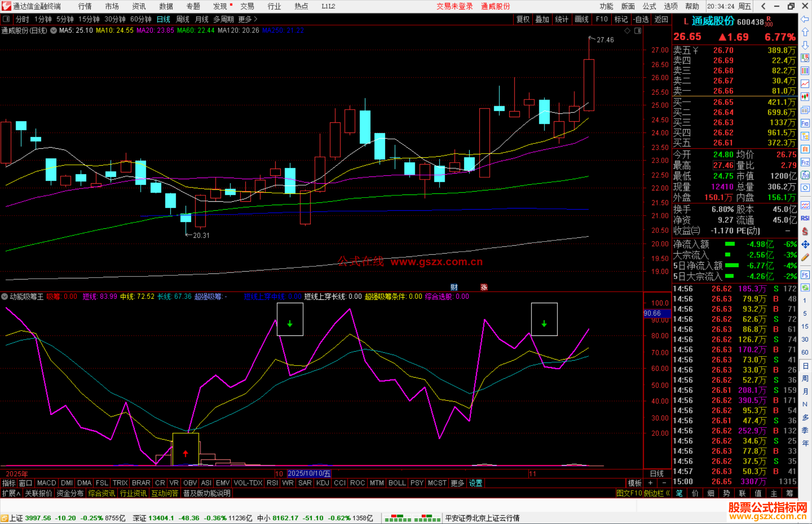Switch to the 周线 weekly tab

[183, 19]
